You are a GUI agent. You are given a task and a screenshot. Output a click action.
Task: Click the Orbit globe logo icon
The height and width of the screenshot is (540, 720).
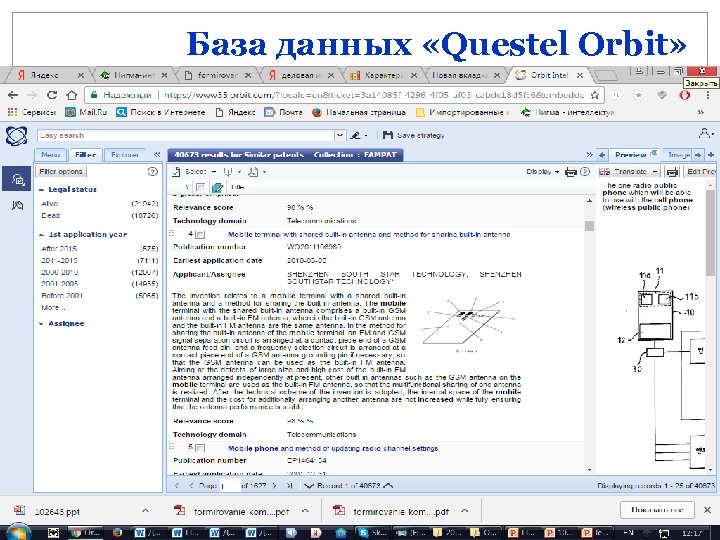click(16, 136)
